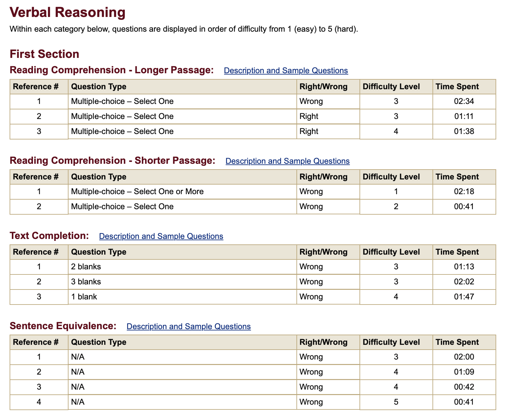This screenshot has height=420, width=509.
Task: Open Sentence Equivalence Description and Sample Questions link
Action: 189,326
